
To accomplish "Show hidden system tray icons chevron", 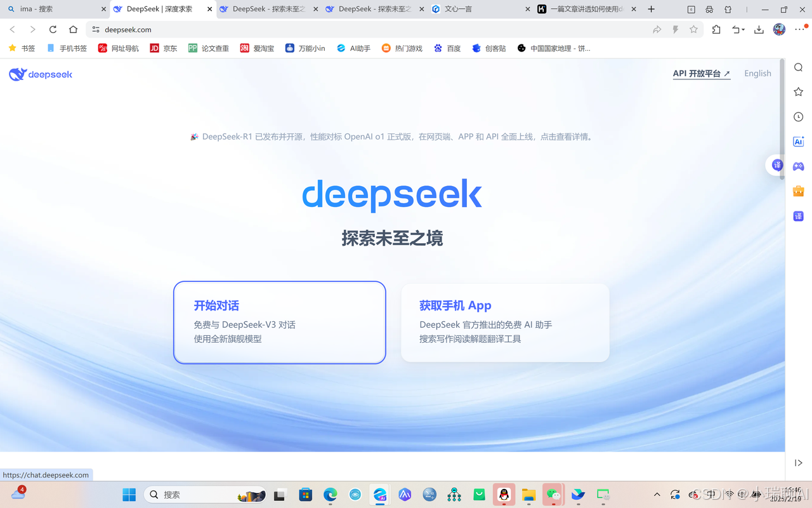I will 657,495.
